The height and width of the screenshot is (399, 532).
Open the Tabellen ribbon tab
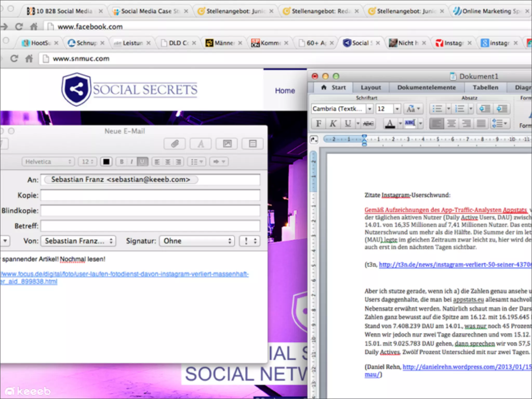tap(485, 88)
